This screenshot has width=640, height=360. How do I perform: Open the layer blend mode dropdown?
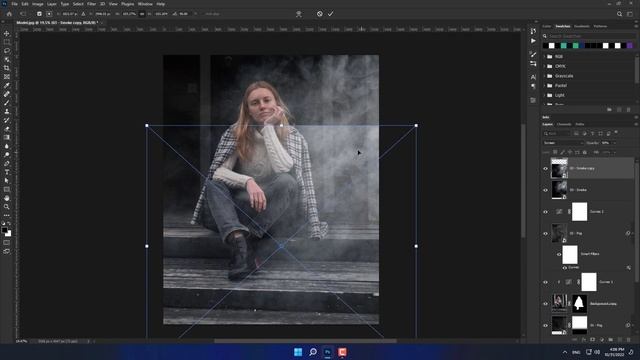(563, 143)
